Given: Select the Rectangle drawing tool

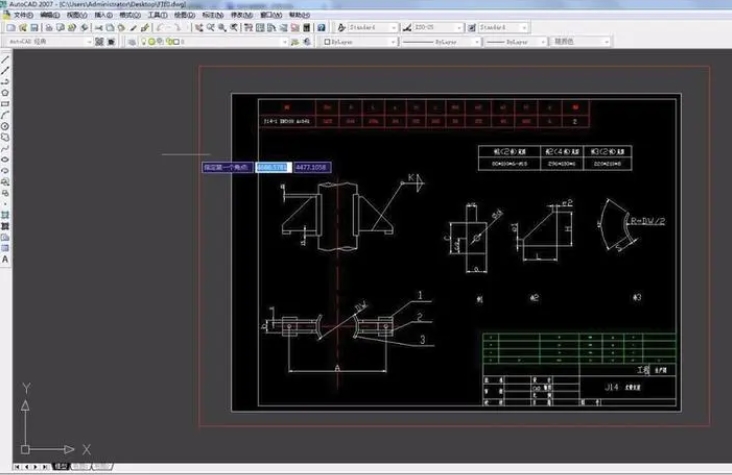Looking at the screenshot, I should [x=5, y=104].
